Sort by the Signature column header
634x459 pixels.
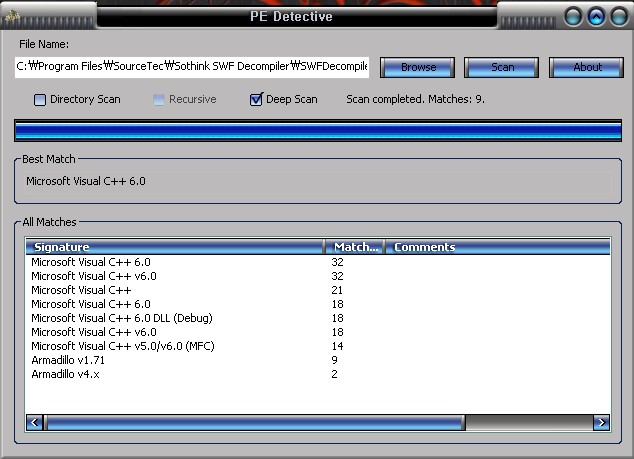[175, 247]
